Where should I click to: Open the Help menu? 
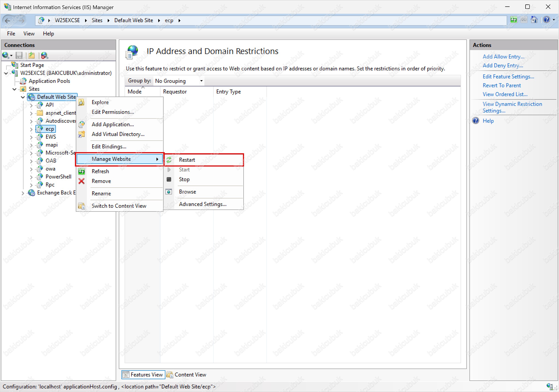click(48, 34)
